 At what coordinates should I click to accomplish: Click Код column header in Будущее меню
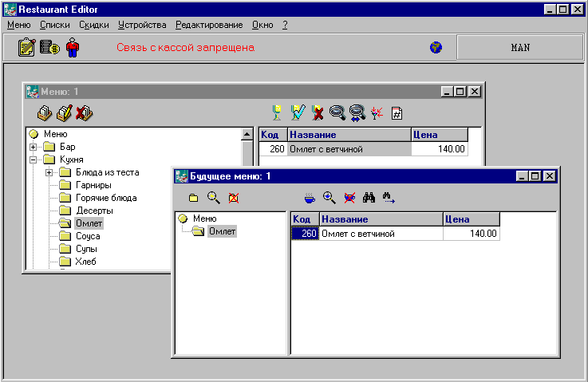click(x=306, y=219)
